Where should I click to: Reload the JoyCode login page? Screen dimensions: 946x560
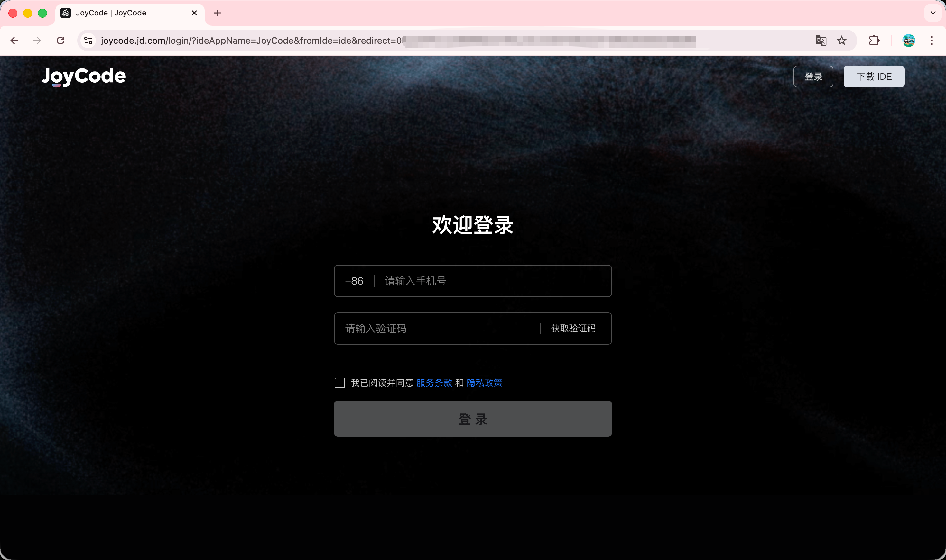coord(60,41)
